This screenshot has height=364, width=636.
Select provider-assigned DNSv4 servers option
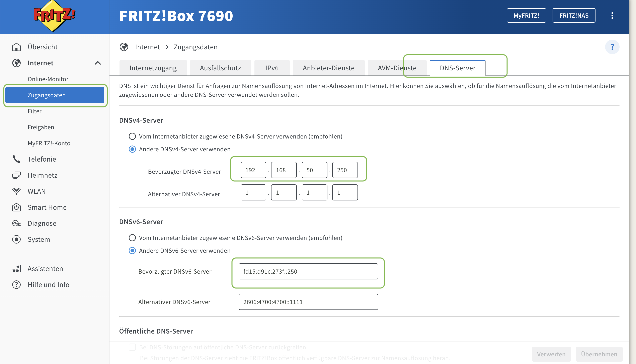pyautogui.click(x=132, y=136)
